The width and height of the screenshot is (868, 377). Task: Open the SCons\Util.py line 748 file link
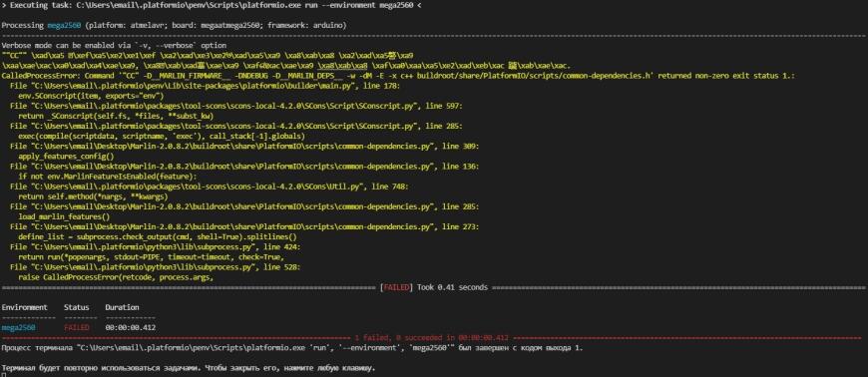click(210, 187)
